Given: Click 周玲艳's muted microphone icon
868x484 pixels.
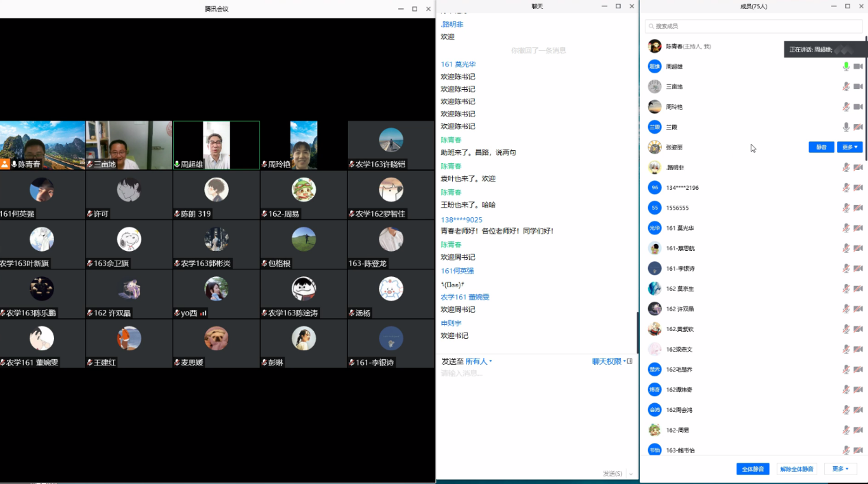Looking at the screenshot, I should pyautogui.click(x=846, y=107).
